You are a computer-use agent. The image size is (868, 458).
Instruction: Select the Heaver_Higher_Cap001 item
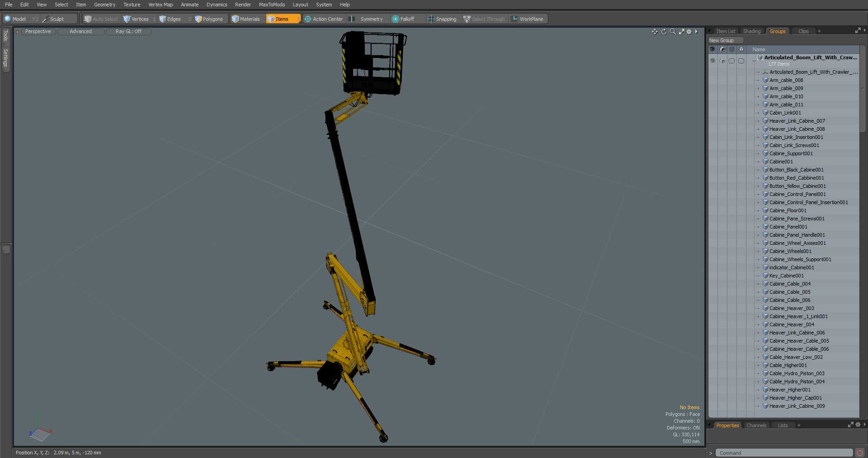coord(795,398)
